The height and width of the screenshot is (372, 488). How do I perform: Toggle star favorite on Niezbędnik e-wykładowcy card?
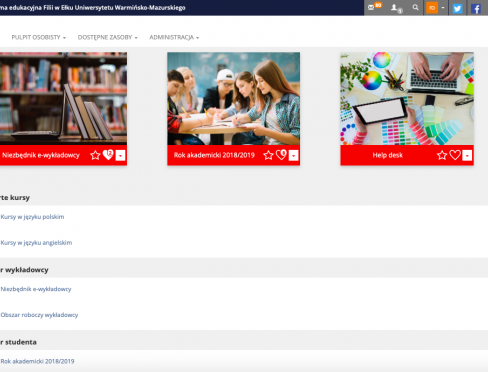(95, 155)
